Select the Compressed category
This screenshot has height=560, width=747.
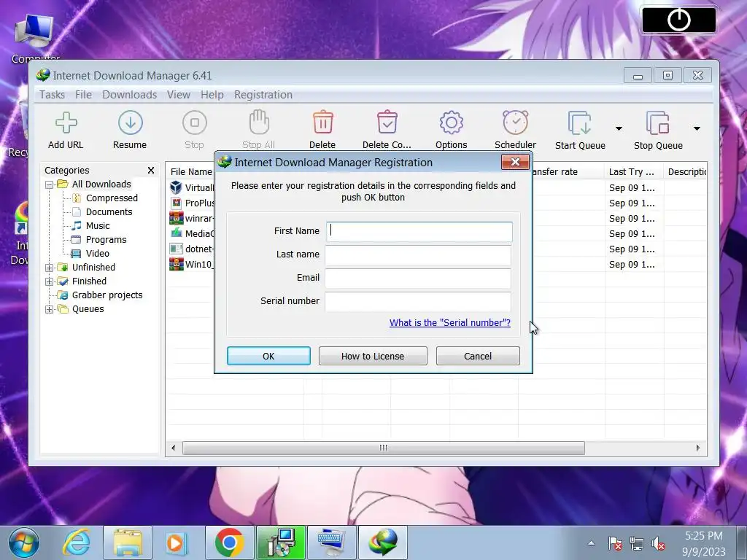click(112, 198)
